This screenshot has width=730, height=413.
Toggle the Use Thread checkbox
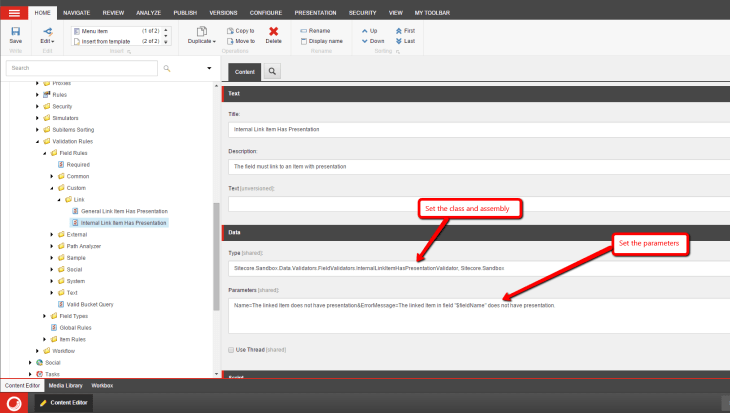(x=231, y=350)
